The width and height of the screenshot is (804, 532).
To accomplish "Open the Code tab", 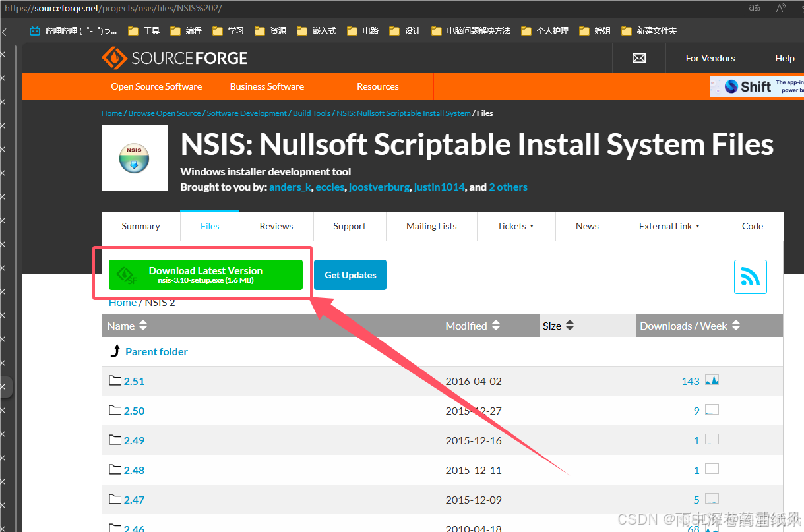I will (753, 226).
